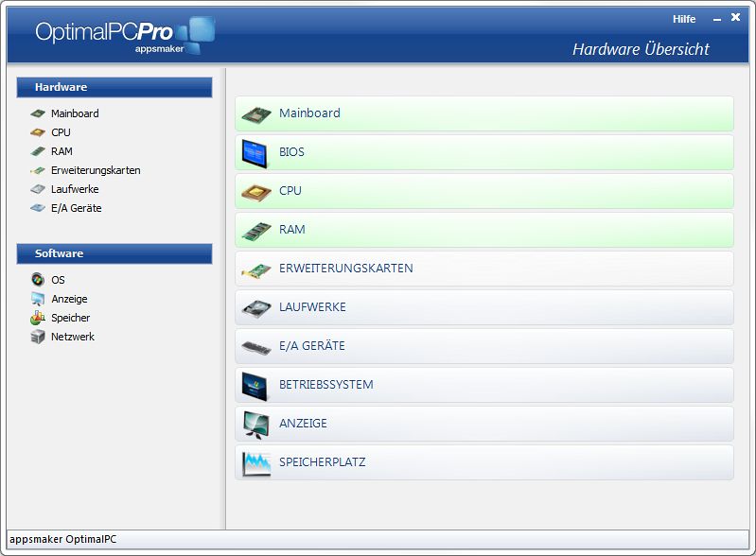Viewport: 756px width, 556px height.
Task: Click the large CPU chip icon in the overview
Action: 256,192
